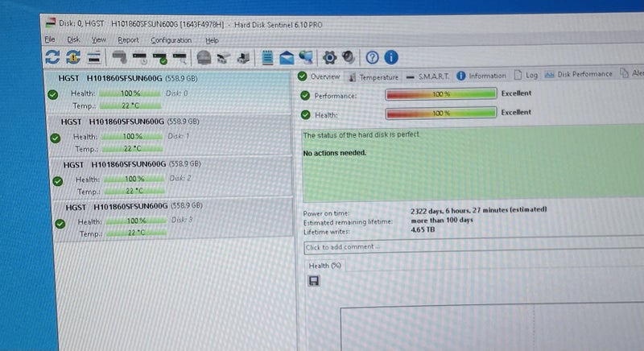Open the File menu
The width and height of the screenshot is (644, 351).
coord(50,39)
